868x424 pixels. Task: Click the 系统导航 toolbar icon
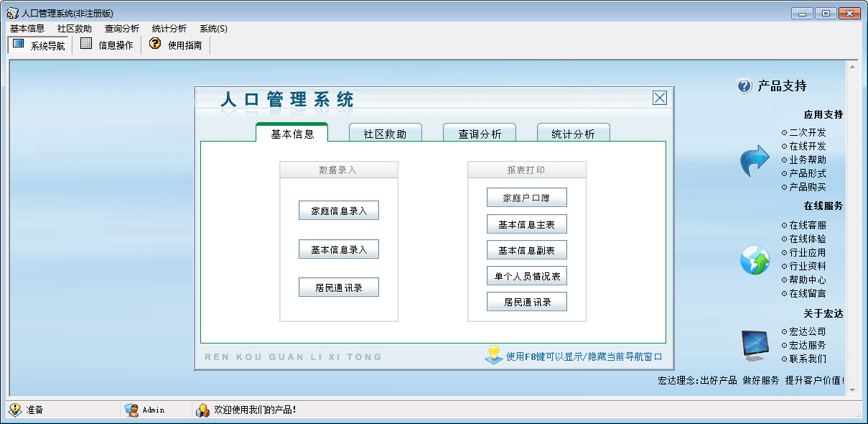coord(19,45)
